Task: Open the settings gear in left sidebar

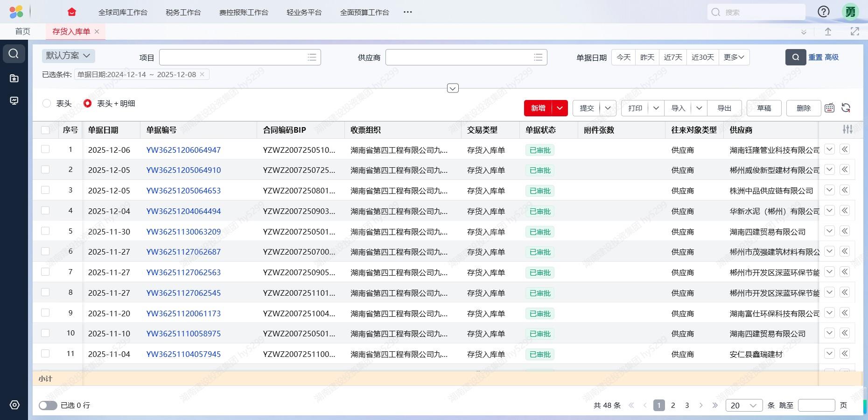Action: (x=14, y=405)
